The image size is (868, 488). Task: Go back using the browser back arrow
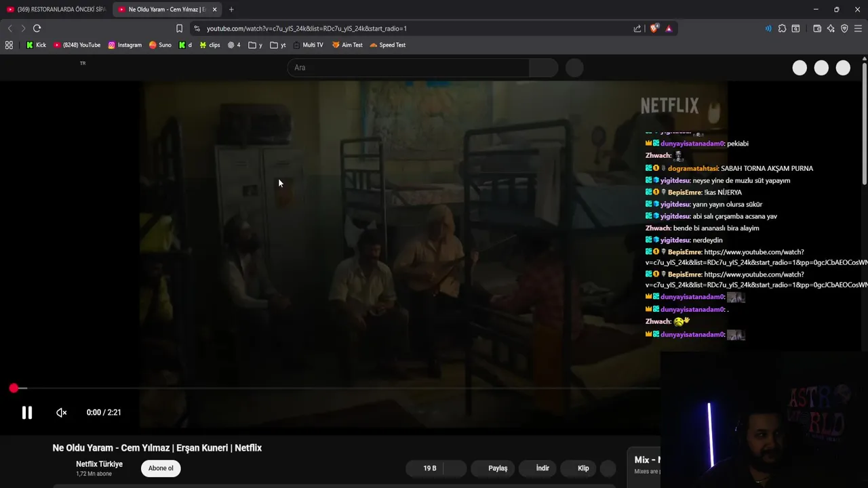click(9, 28)
